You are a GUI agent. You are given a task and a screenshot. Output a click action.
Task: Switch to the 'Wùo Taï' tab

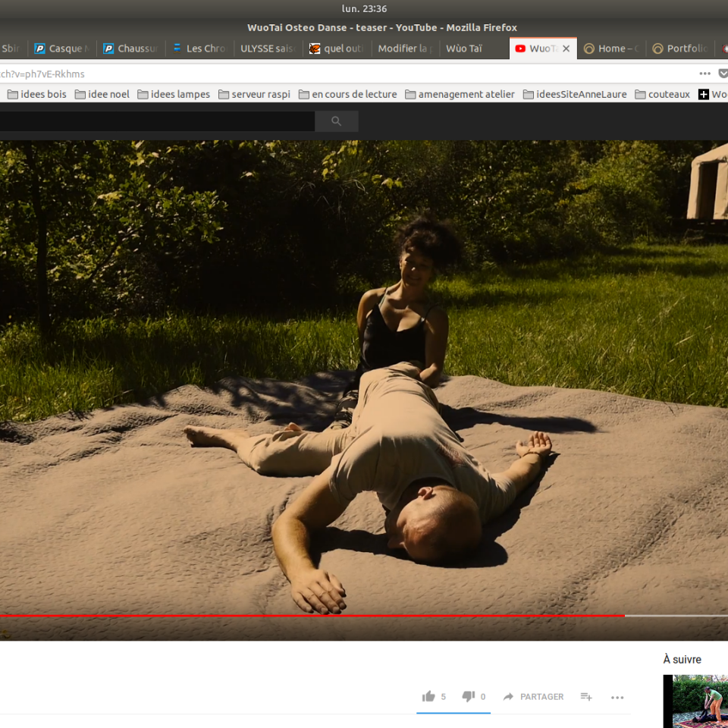pos(463,49)
